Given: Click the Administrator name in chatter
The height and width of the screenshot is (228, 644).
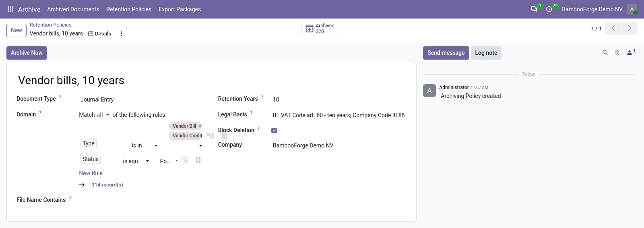Looking at the screenshot, I should tap(454, 87).
